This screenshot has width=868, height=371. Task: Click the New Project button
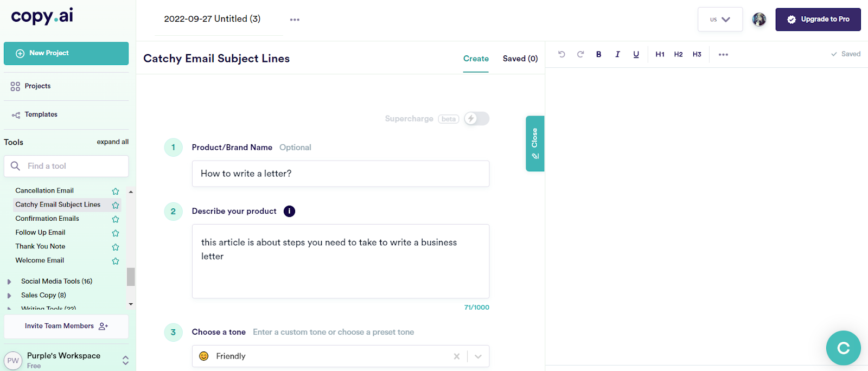tap(66, 53)
